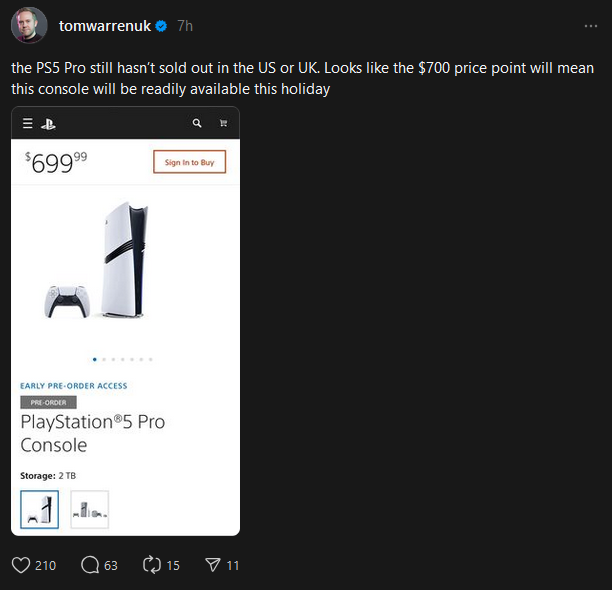Select the second console bundle thumbnail

pos(90,509)
